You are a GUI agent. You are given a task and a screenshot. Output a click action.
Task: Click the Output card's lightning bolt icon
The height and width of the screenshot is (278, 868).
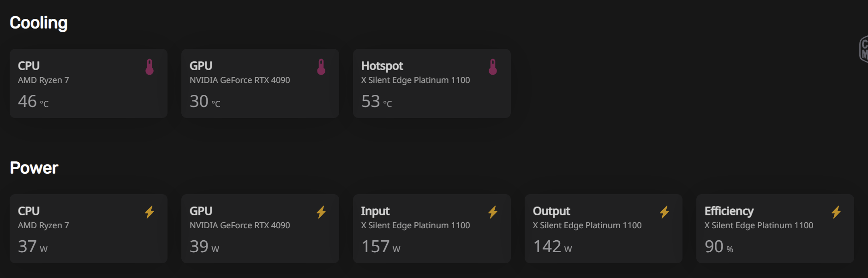664,212
